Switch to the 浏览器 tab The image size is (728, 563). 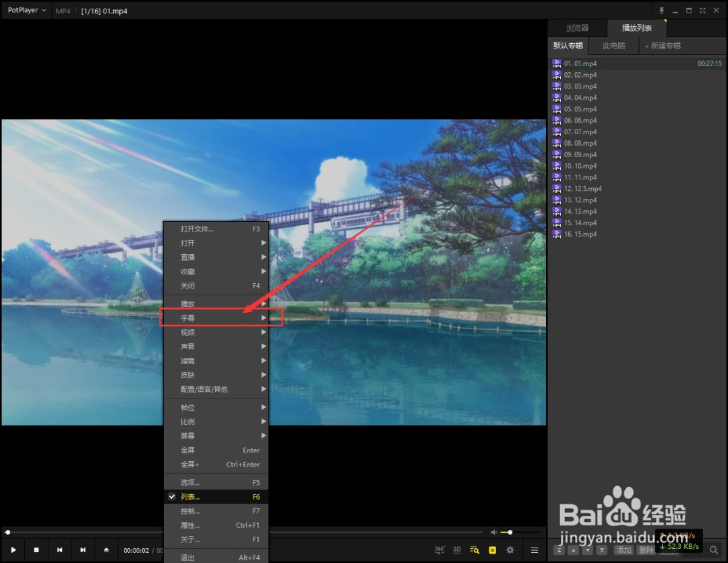click(577, 28)
